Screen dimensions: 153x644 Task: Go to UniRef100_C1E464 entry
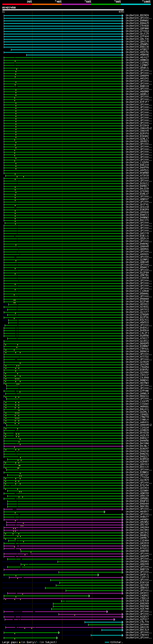[137, 540]
